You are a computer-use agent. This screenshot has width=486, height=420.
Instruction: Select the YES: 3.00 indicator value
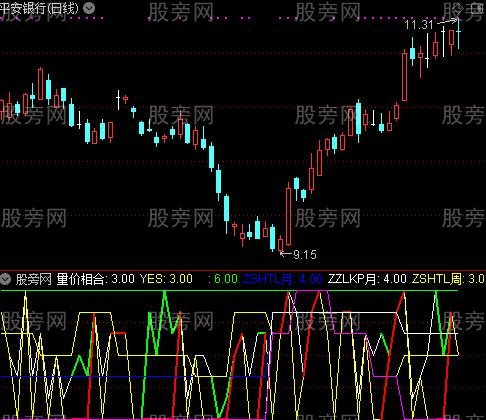point(166,279)
